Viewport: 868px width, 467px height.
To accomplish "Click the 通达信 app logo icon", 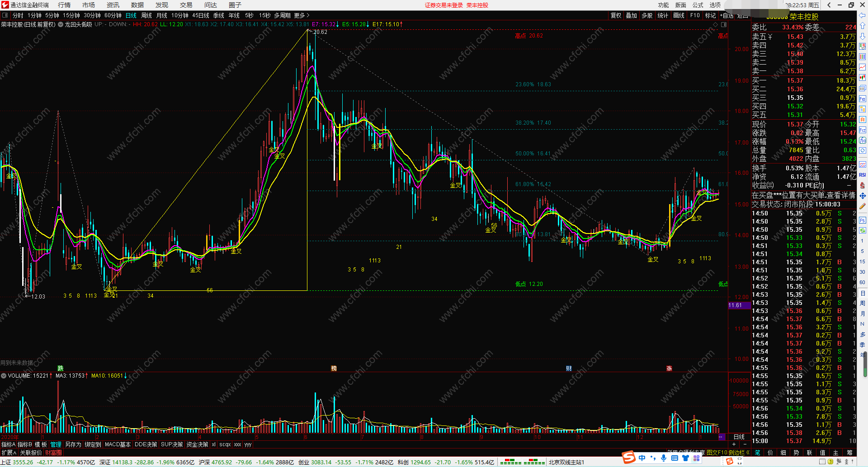I will (5, 5).
